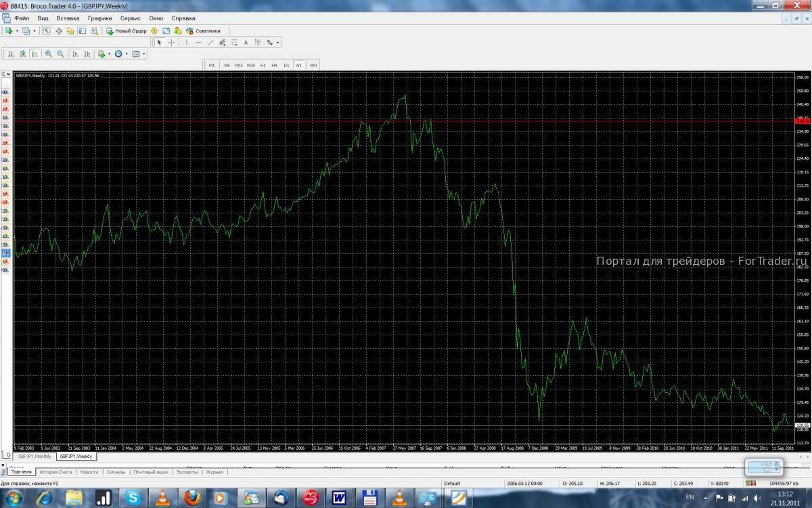Open the Графики menu
Viewport: 812px width, 508px height.
100,18
